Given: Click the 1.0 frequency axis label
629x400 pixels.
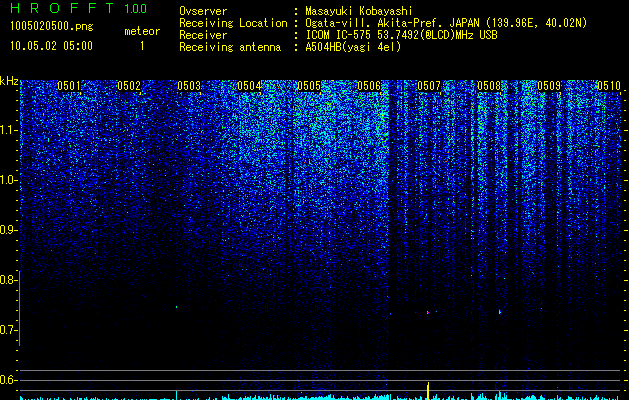Looking at the screenshot, I should 8,181.
